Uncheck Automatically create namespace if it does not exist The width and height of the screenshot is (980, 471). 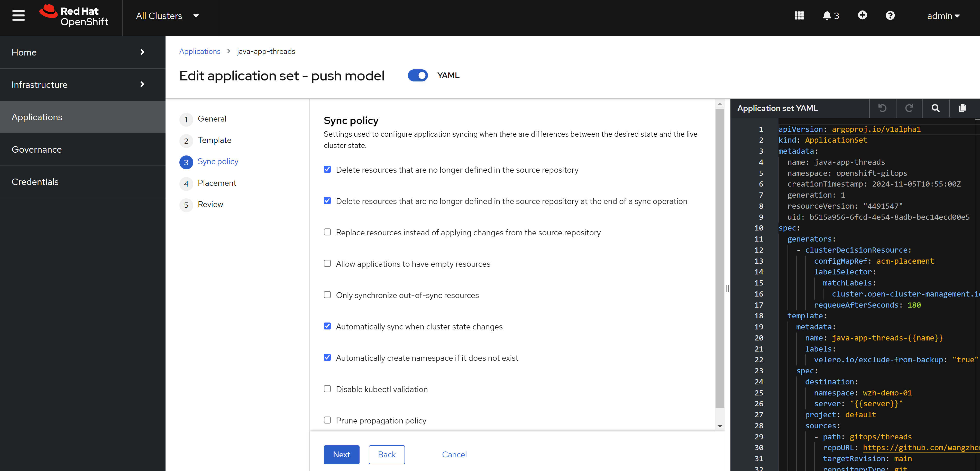(327, 358)
